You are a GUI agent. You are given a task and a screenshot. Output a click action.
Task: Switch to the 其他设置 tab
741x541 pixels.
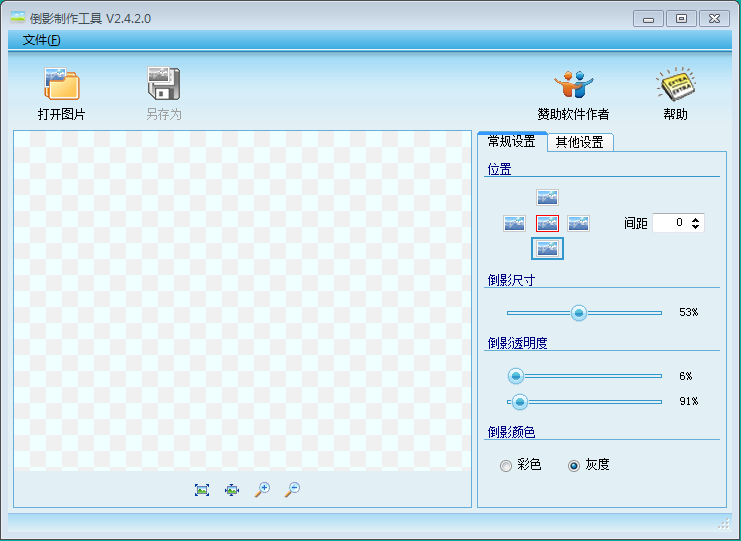pyautogui.click(x=580, y=142)
